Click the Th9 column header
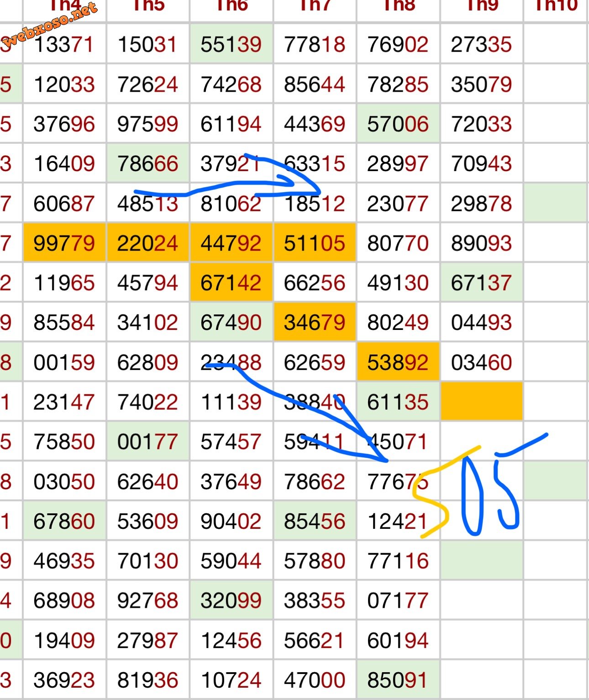Screen dimensions: 589x700 [x=482, y=6]
